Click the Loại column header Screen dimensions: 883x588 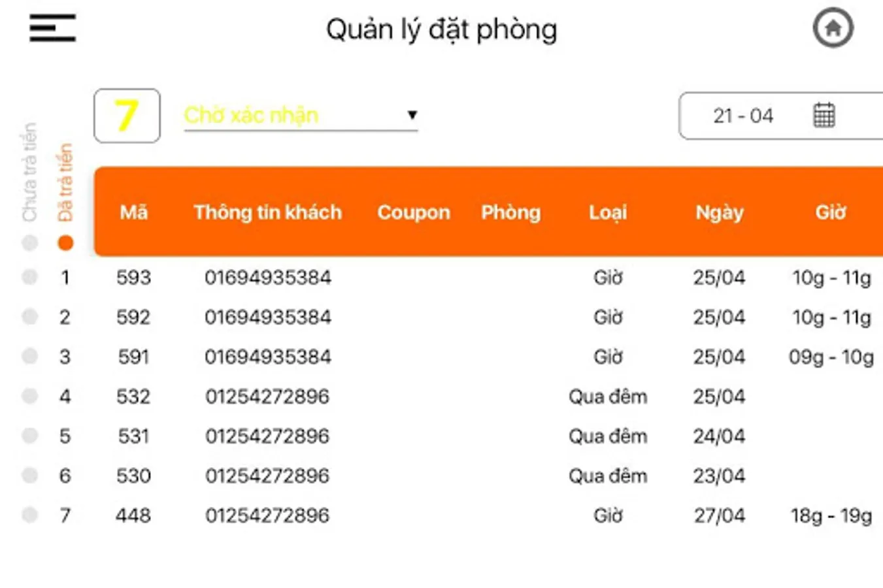coord(607,212)
